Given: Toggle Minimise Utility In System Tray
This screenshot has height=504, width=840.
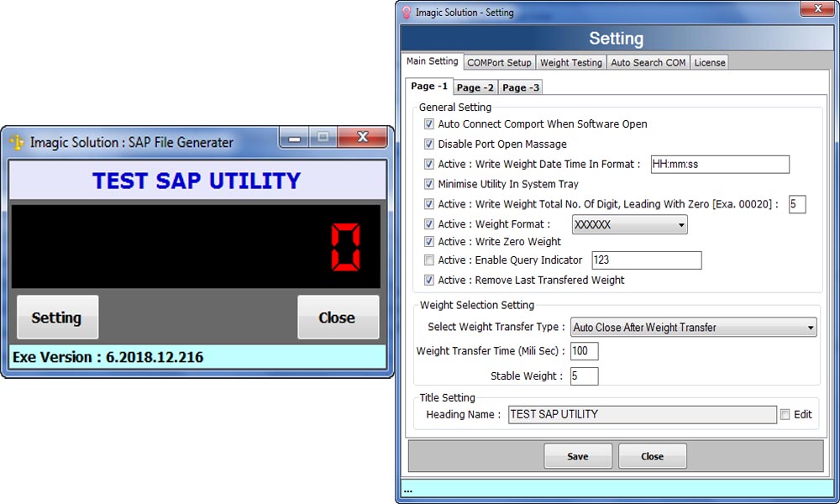Looking at the screenshot, I should point(429,184).
